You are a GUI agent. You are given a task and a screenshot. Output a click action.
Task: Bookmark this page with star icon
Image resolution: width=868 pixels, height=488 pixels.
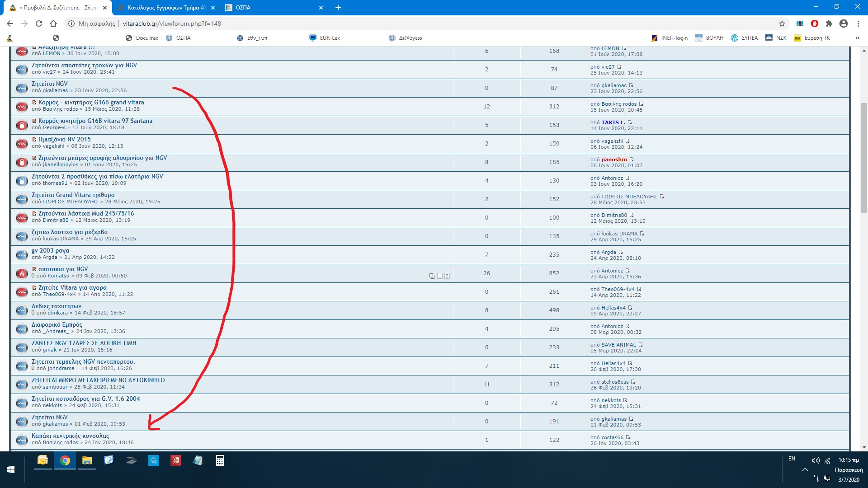[x=782, y=23]
